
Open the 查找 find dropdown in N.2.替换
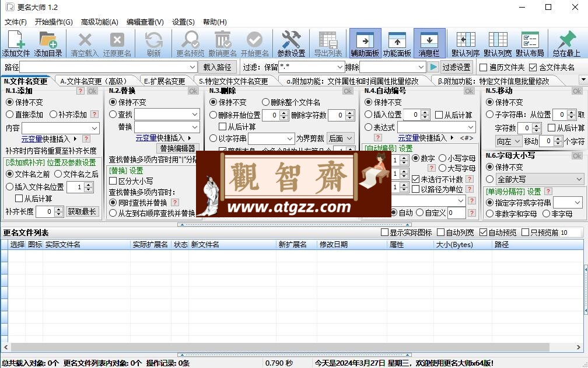click(x=195, y=114)
